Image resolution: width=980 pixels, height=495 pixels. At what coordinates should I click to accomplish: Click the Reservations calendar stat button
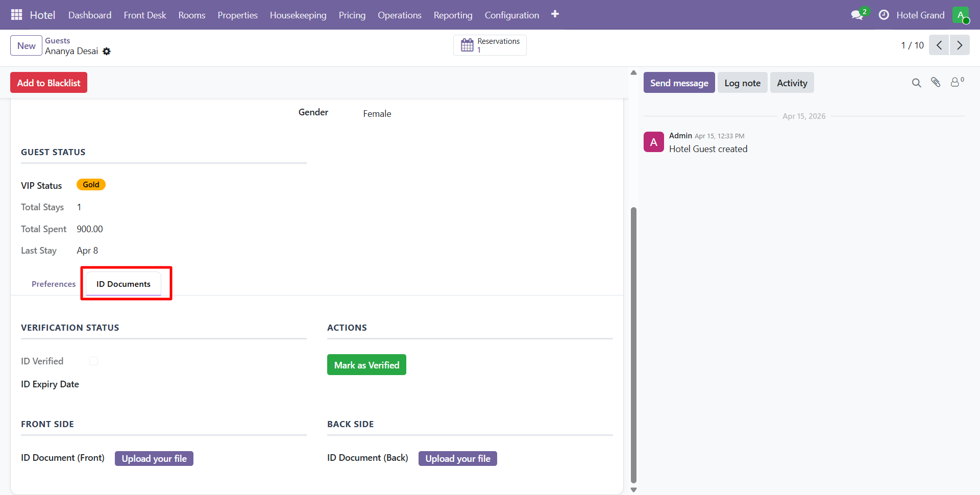tap(489, 45)
